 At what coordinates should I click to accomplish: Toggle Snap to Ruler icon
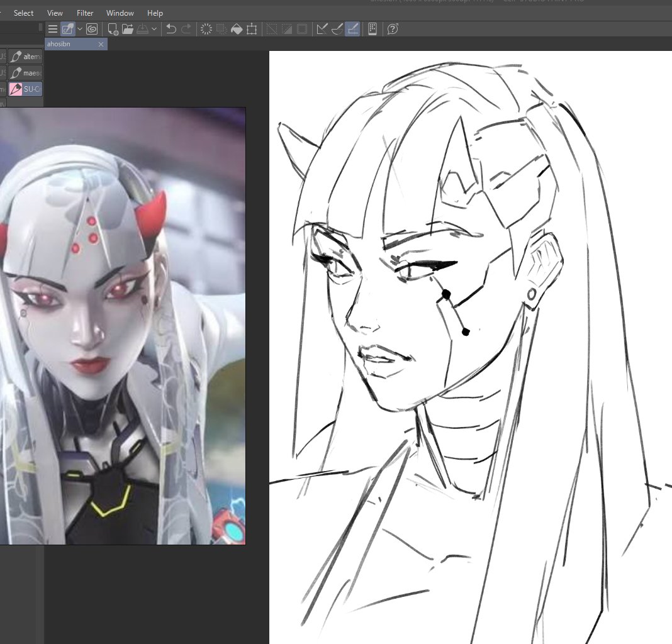pos(322,29)
